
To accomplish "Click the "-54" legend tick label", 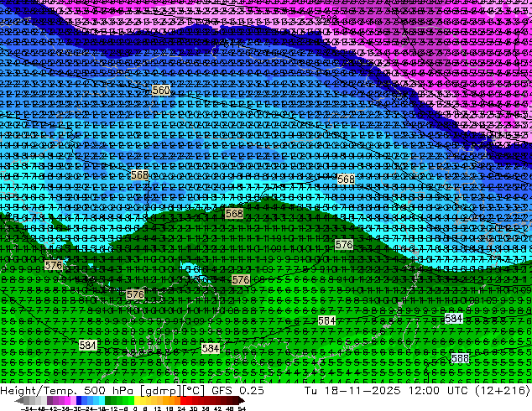I will click(x=27, y=409).
